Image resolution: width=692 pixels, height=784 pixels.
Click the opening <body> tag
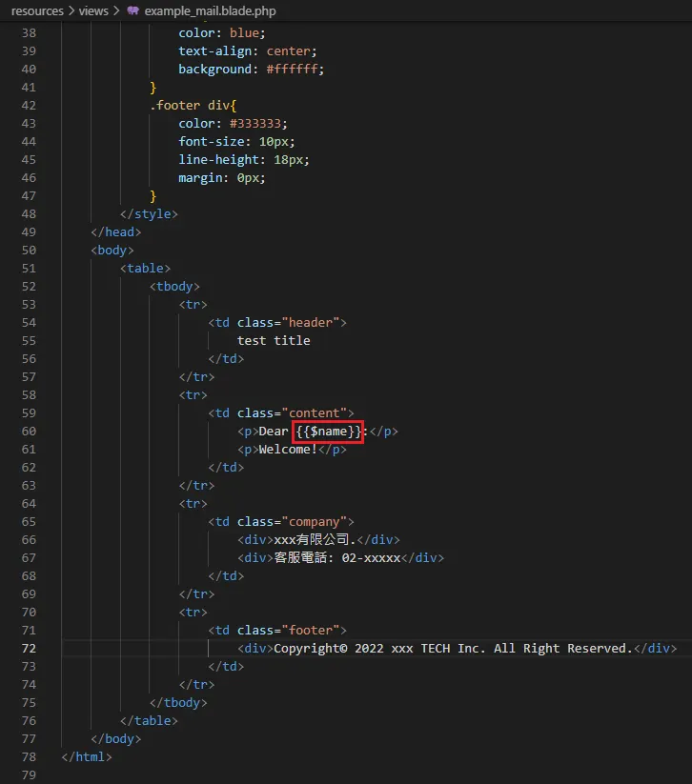pyautogui.click(x=112, y=250)
